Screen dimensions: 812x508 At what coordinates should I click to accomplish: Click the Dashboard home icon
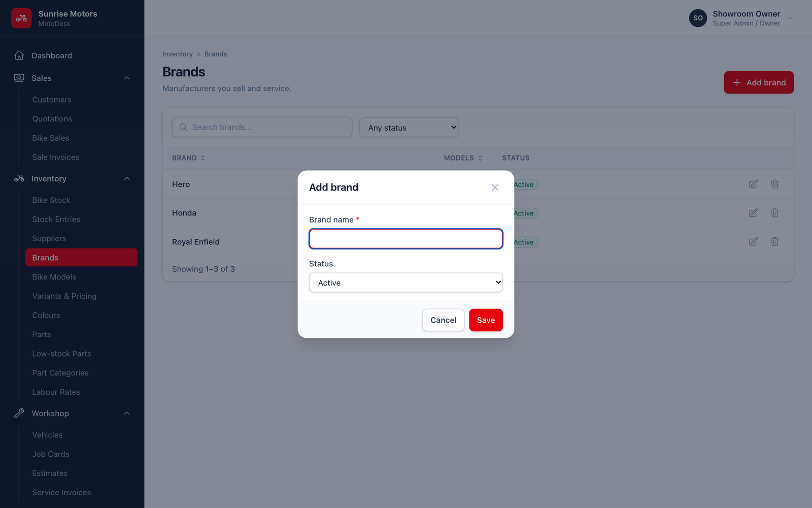click(19, 55)
